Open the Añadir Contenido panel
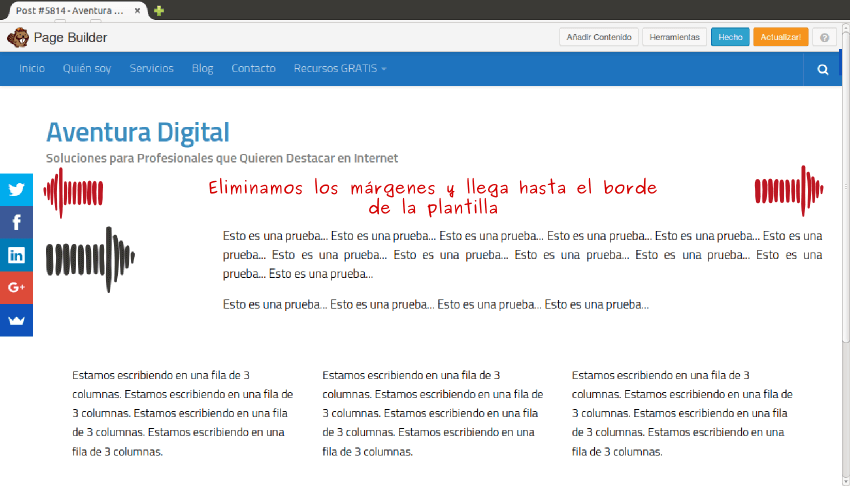 [598, 37]
